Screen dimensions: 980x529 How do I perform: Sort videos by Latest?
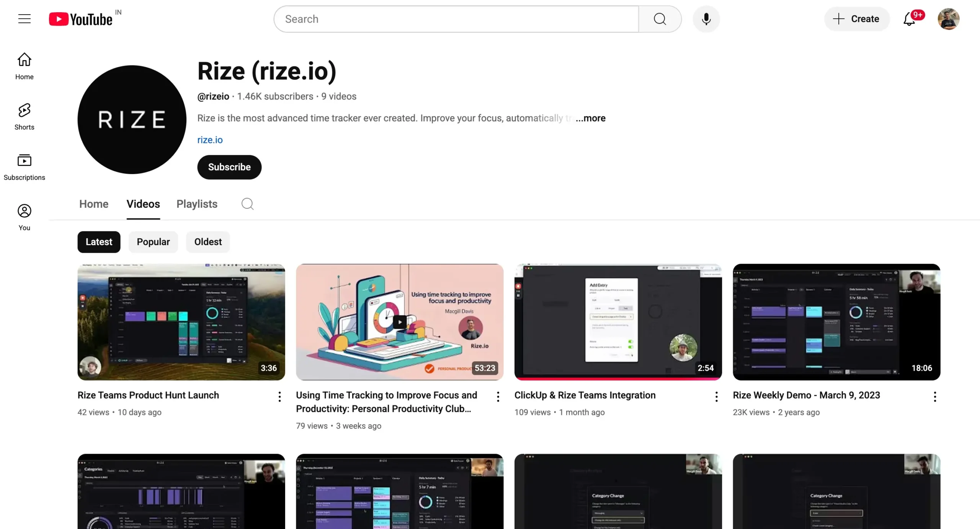click(99, 242)
